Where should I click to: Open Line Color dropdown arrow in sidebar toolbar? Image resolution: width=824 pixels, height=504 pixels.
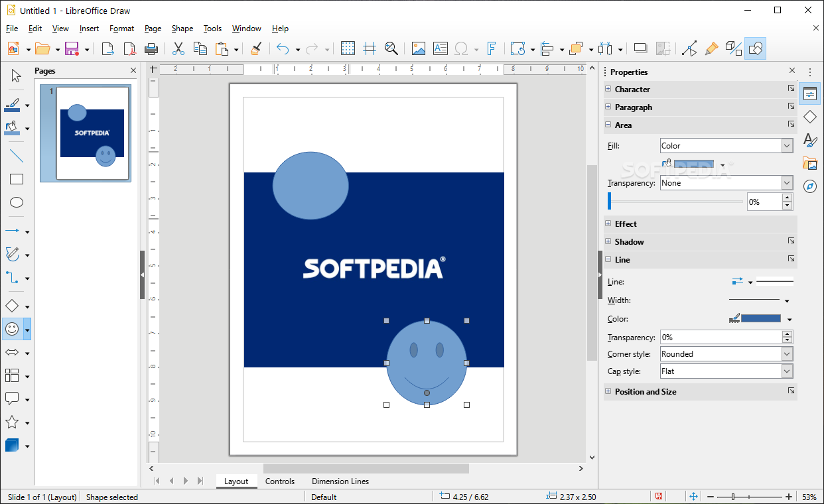27,105
